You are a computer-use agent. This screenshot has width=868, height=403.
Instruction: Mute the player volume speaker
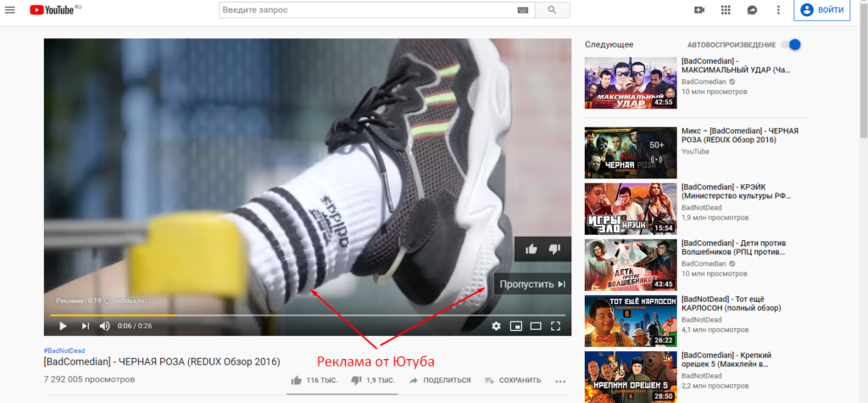point(104,326)
